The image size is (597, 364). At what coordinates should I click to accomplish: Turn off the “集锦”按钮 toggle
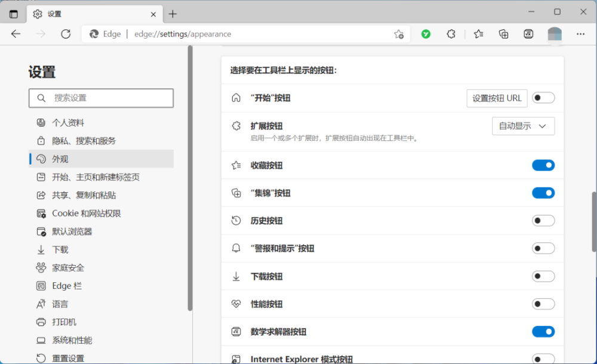(x=543, y=193)
